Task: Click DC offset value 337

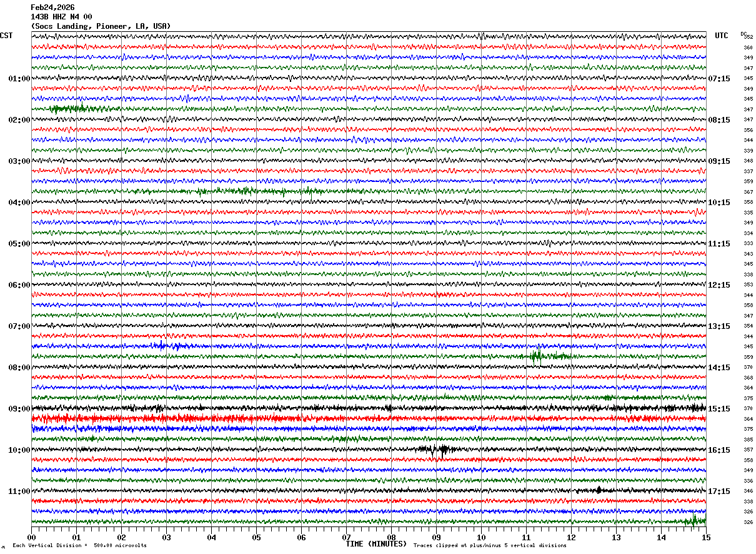Action: pyautogui.click(x=748, y=171)
